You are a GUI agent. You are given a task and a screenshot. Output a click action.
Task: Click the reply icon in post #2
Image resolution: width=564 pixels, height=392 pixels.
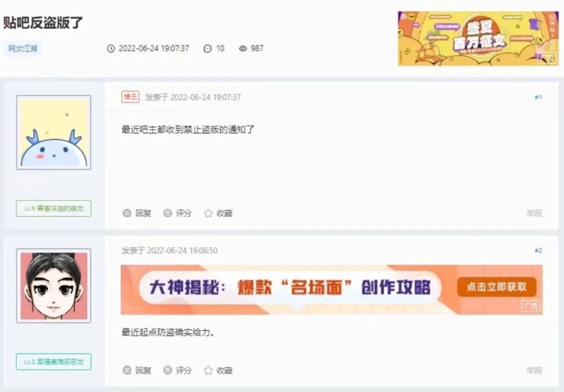(126, 370)
